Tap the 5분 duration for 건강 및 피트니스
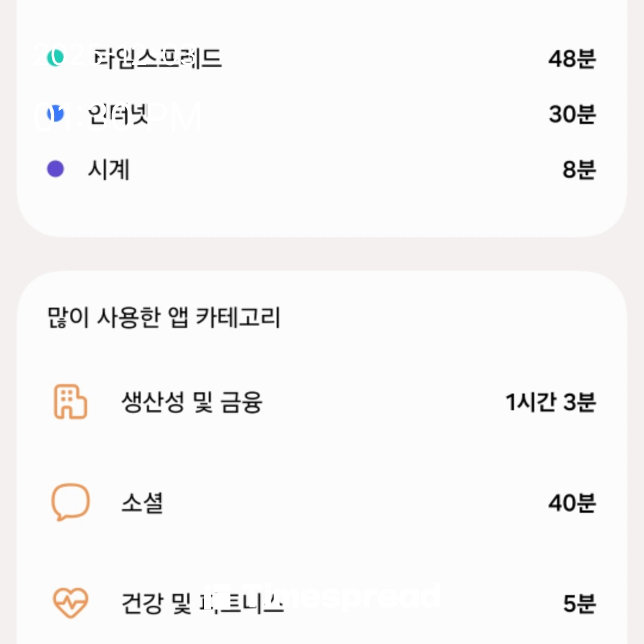Image resolution: width=644 pixels, height=644 pixels. tap(579, 603)
